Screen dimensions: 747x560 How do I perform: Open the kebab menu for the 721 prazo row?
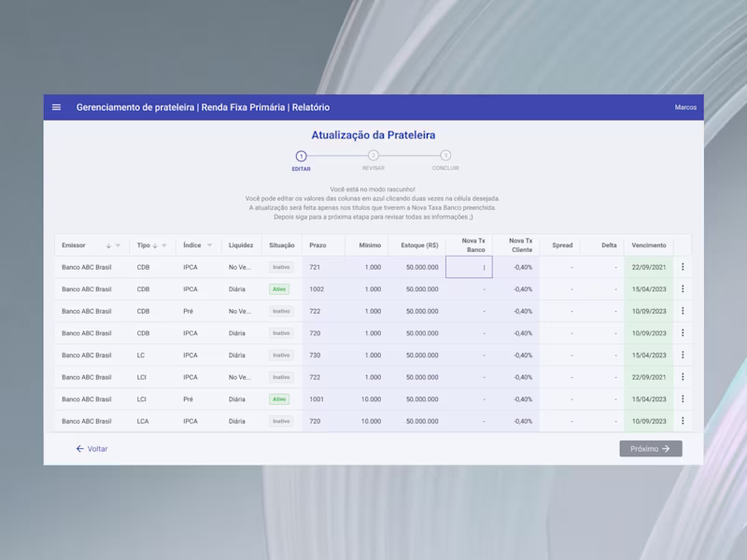click(683, 267)
